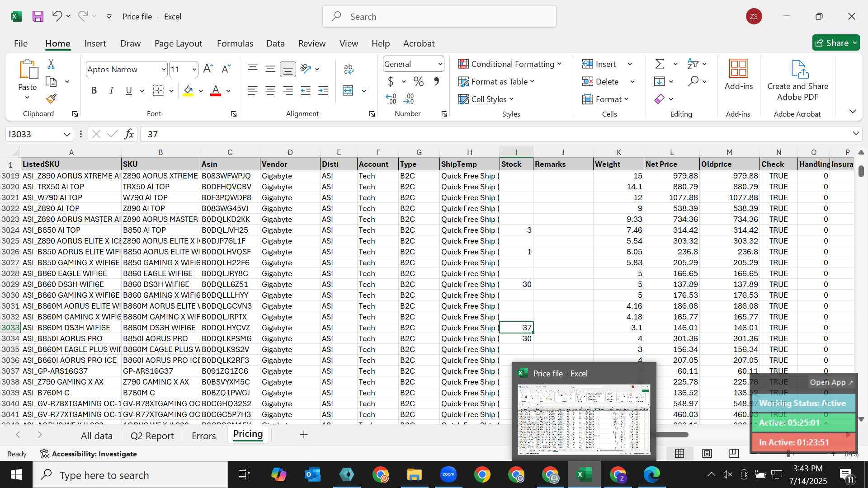Open Outlook from the taskbar
The image size is (868, 488).
pyautogui.click(x=313, y=474)
